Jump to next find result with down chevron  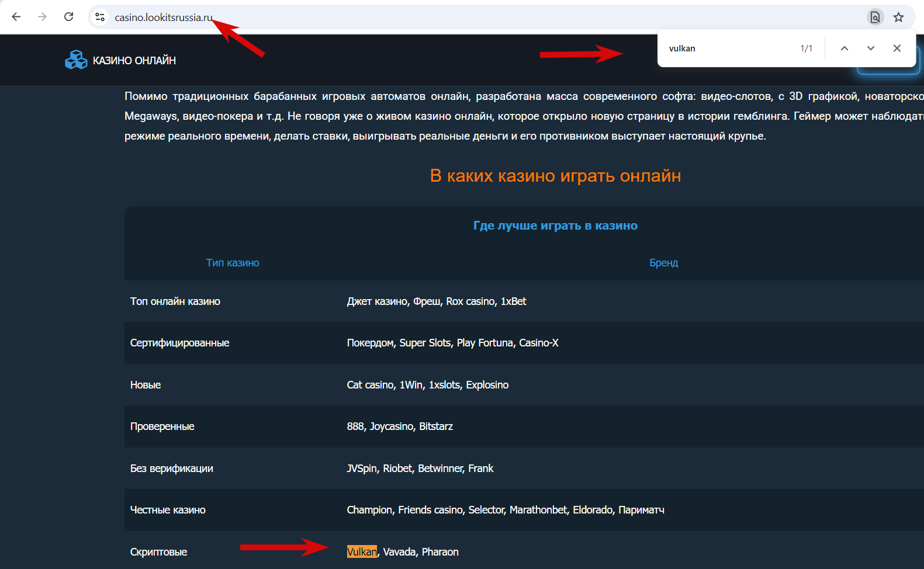point(871,48)
